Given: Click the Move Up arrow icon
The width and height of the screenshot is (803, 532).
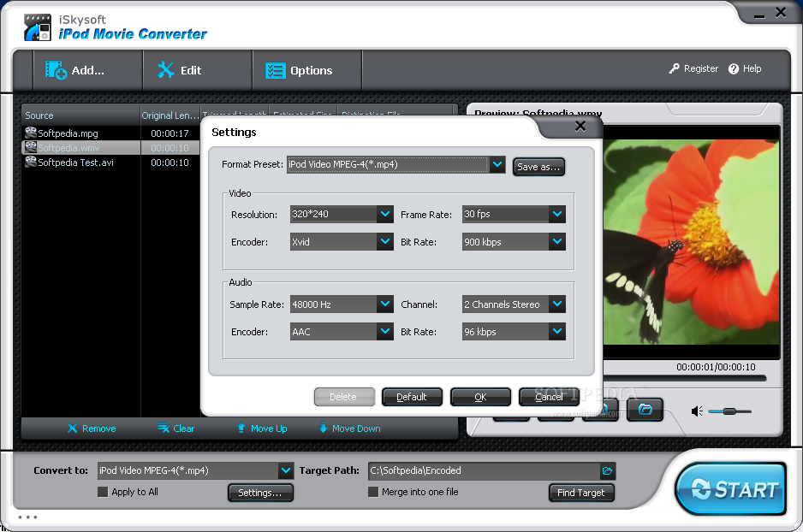Looking at the screenshot, I should coord(241,428).
